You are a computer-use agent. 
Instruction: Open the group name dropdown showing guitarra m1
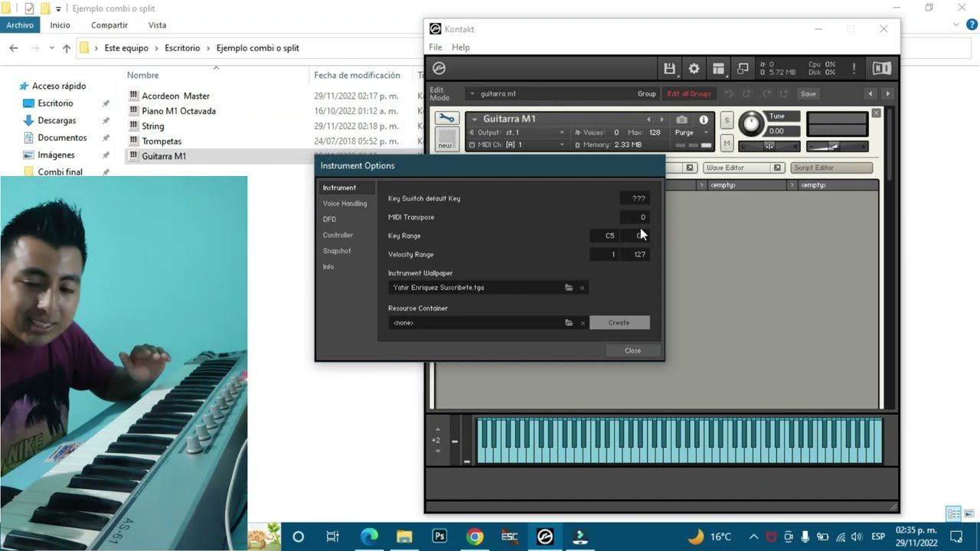click(563, 93)
